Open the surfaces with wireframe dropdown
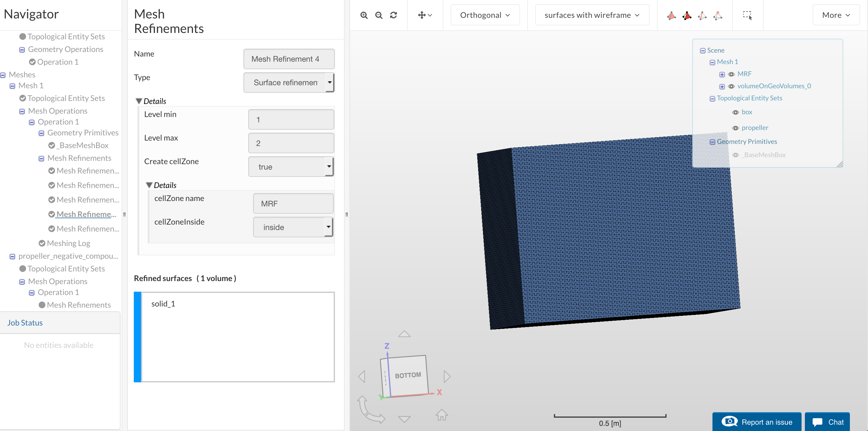The height and width of the screenshot is (431, 868). (592, 15)
